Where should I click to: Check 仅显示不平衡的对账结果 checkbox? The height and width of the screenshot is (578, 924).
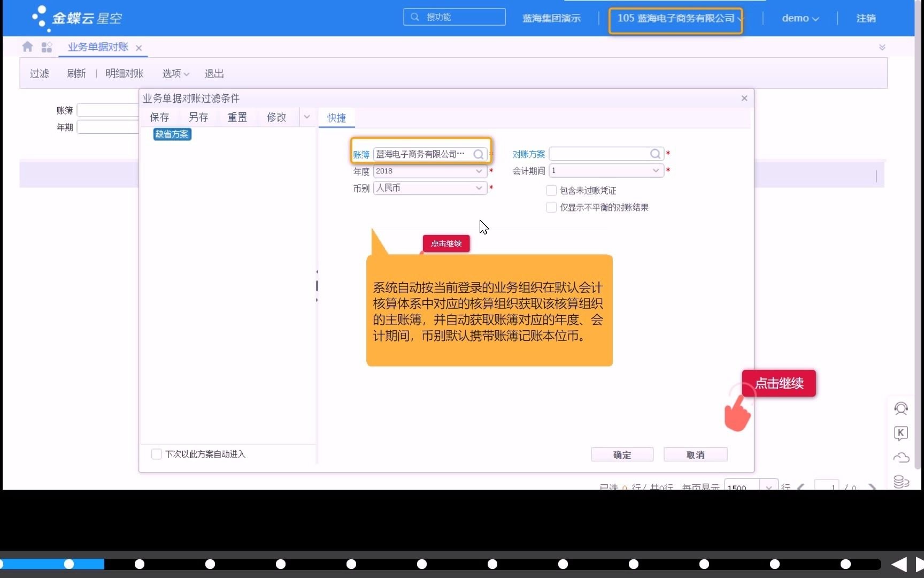pyautogui.click(x=551, y=207)
